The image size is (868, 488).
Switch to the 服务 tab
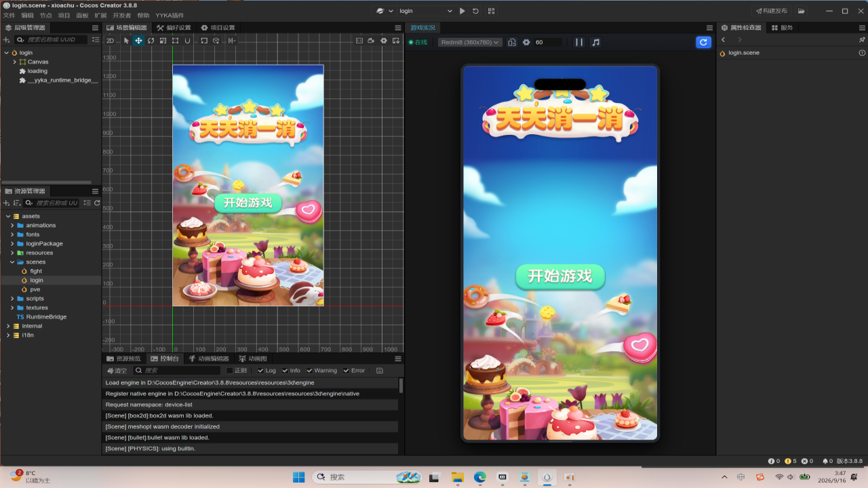pyautogui.click(x=783, y=28)
